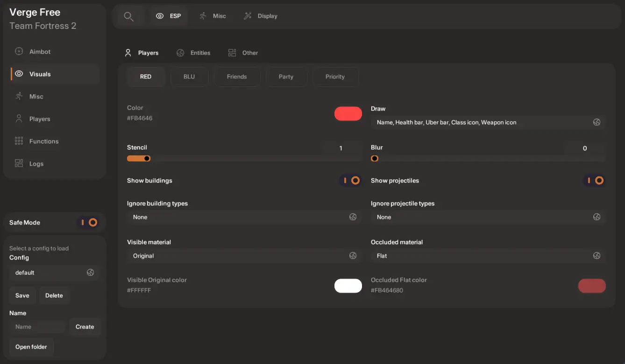Choose the BLU team tab

coord(189,77)
